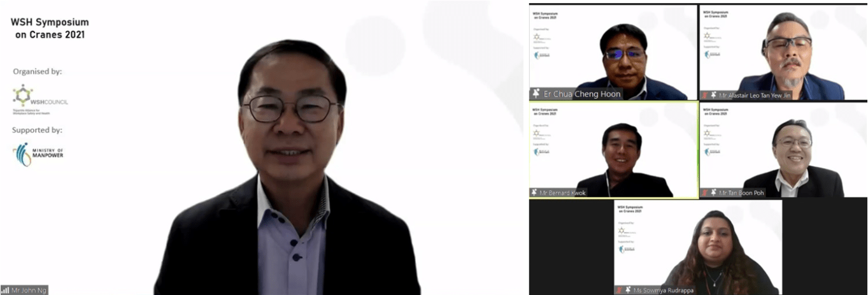Click the Mr John Ng name label
The image size is (868, 295).
pyautogui.click(x=29, y=291)
